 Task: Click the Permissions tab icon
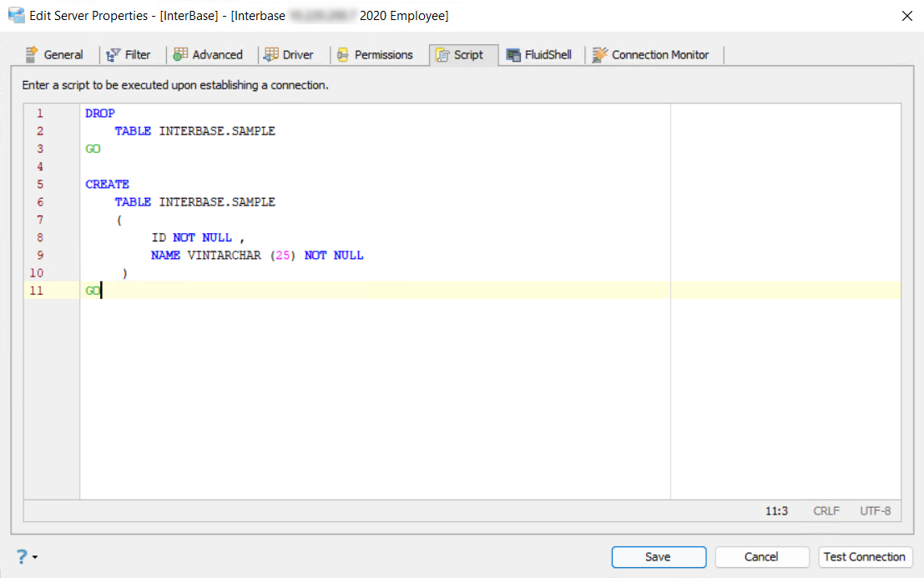click(x=343, y=55)
